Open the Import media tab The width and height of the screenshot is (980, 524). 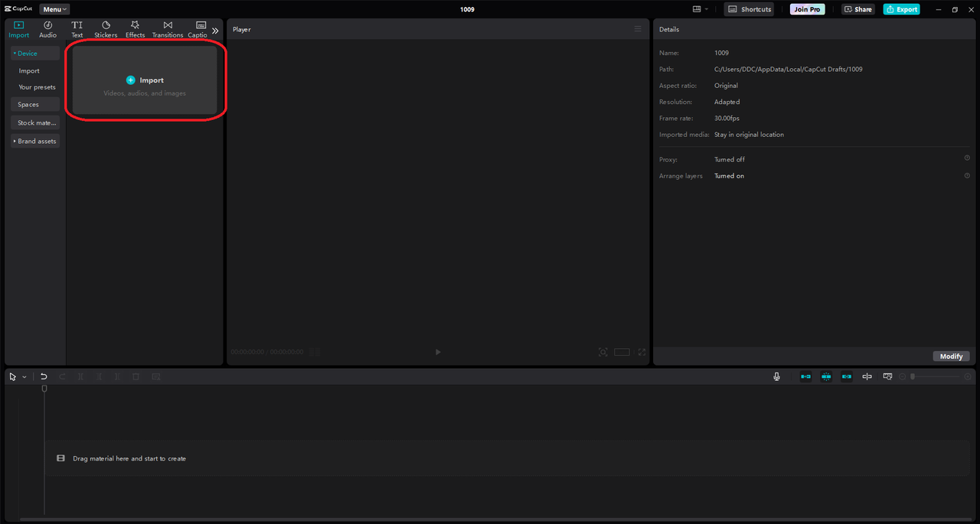[19, 30]
